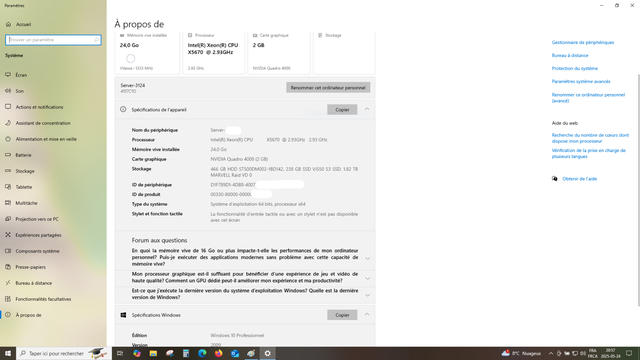Click the Tablette sidebar icon
The image size is (640, 360).
click(x=8, y=187)
